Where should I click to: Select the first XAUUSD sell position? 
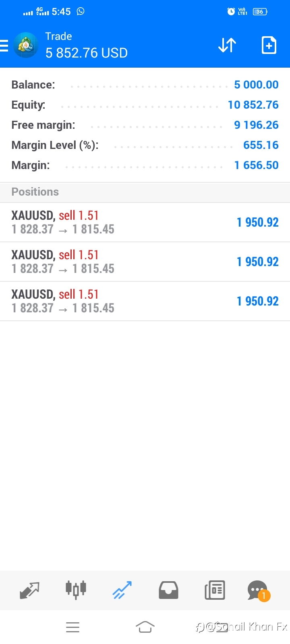145,222
